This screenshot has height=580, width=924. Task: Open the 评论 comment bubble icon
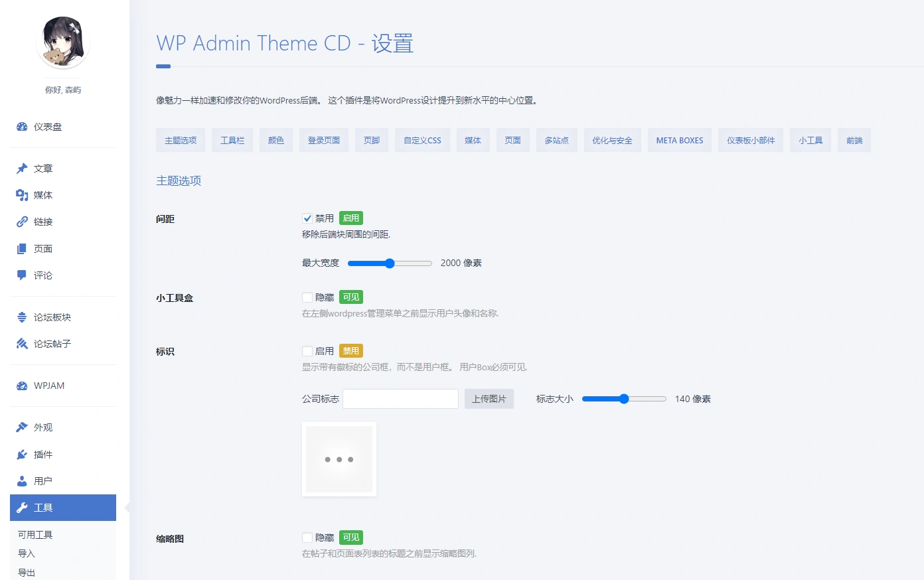pyautogui.click(x=22, y=275)
